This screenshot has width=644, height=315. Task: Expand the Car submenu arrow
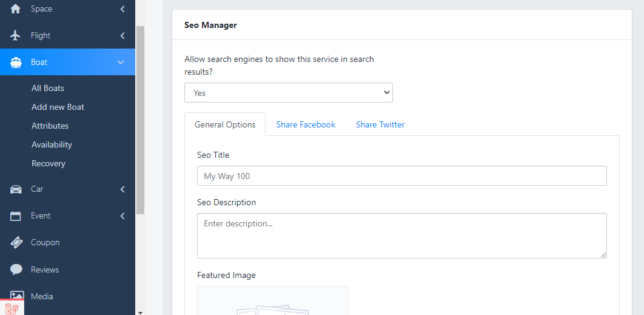[122, 189]
